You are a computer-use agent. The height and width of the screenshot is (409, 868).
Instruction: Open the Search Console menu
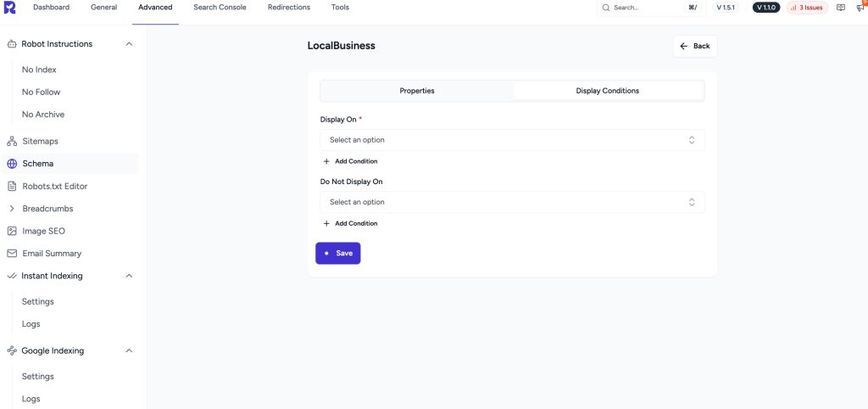220,7
